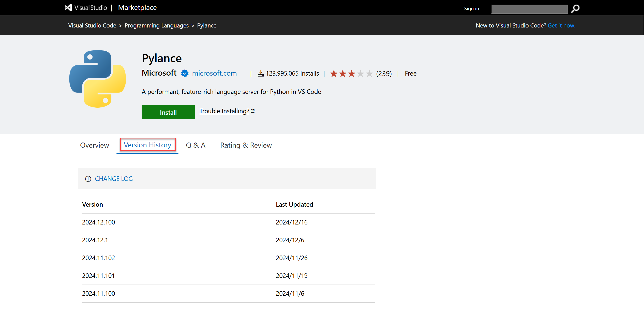Screen dimensions: 644x310
Task: Click the verified publisher badge icon
Action: [x=185, y=73]
